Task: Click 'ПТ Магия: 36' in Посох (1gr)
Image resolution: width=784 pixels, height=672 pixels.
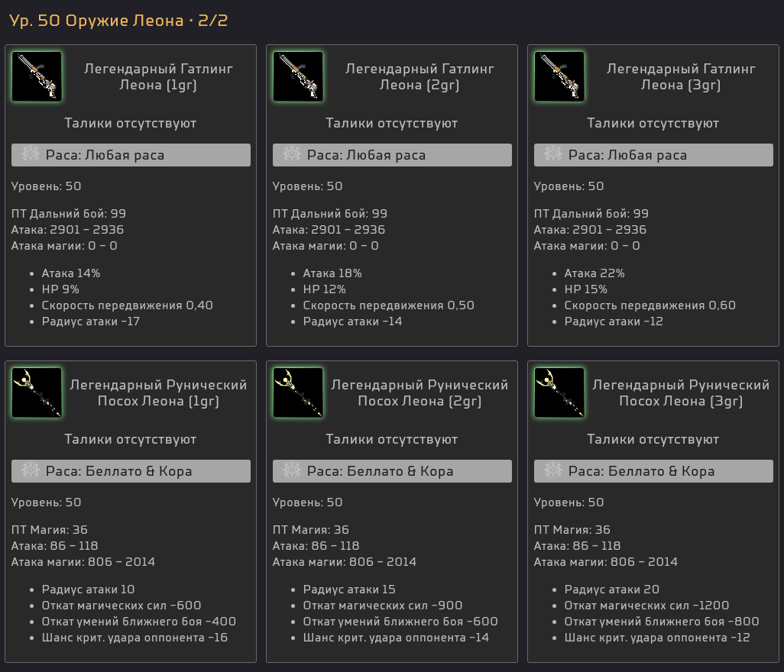Action: 50,530
